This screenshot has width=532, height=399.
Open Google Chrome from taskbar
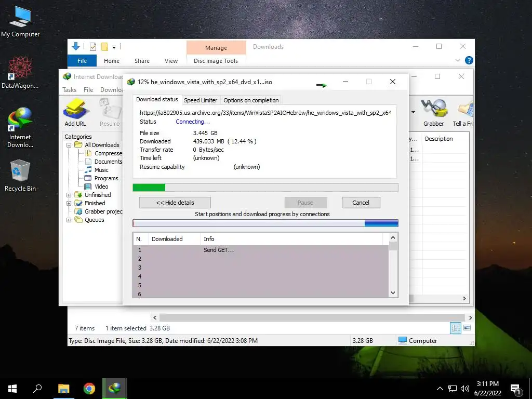point(89,389)
